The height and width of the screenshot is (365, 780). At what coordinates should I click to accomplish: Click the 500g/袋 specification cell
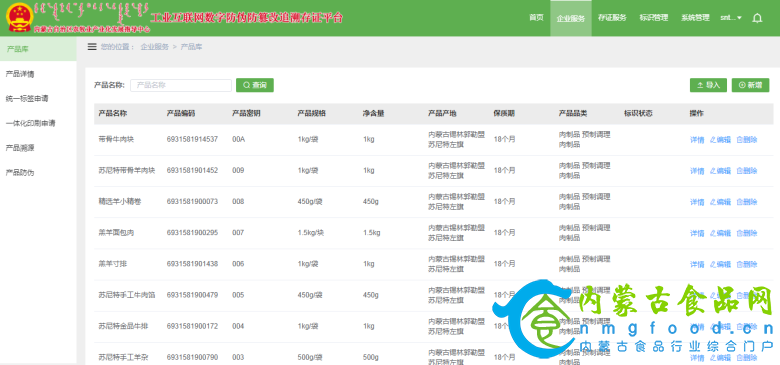310,358
